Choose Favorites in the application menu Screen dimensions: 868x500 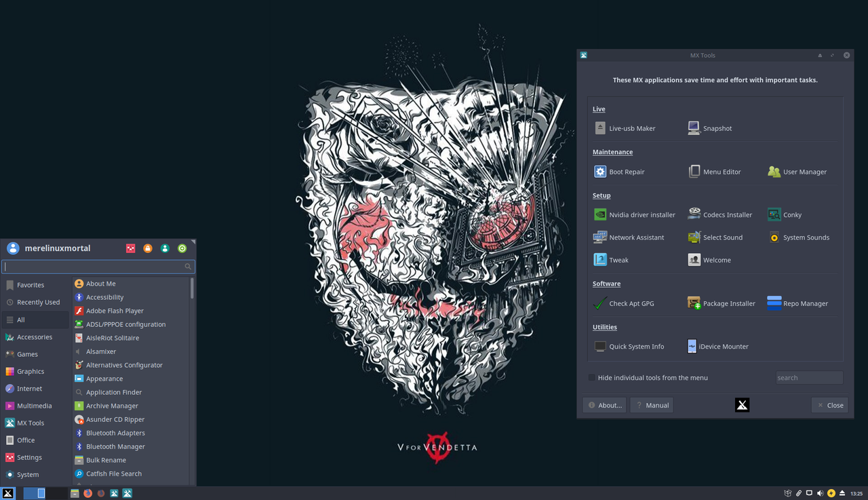tap(31, 285)
